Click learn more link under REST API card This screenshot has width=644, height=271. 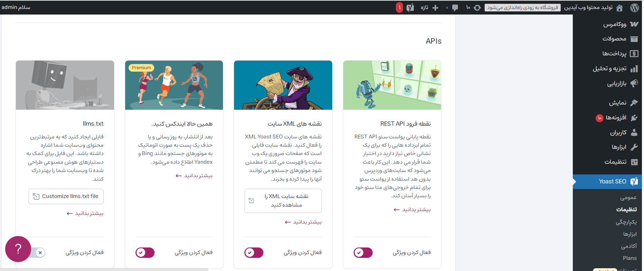coord(412,209)
